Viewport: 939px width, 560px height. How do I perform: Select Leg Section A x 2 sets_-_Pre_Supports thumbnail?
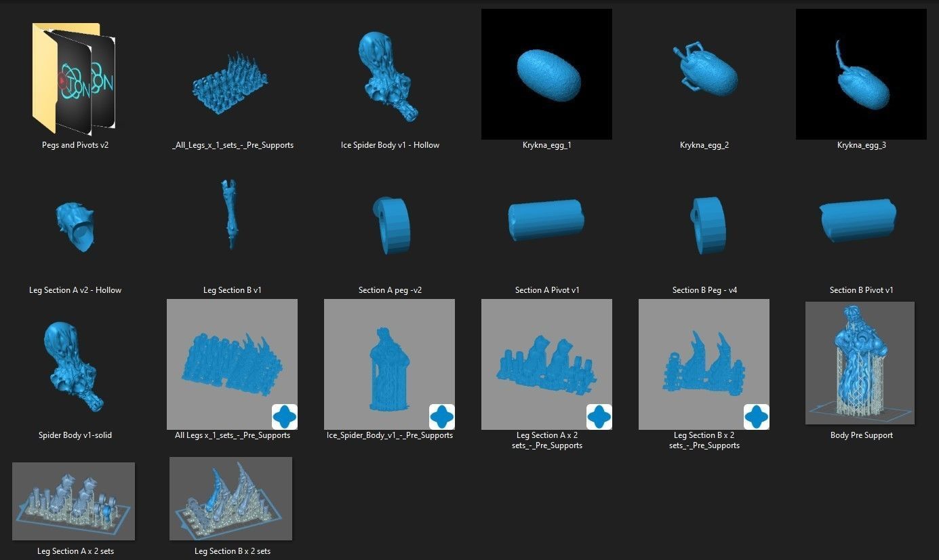pyautogui.click(x=546, y=364)
